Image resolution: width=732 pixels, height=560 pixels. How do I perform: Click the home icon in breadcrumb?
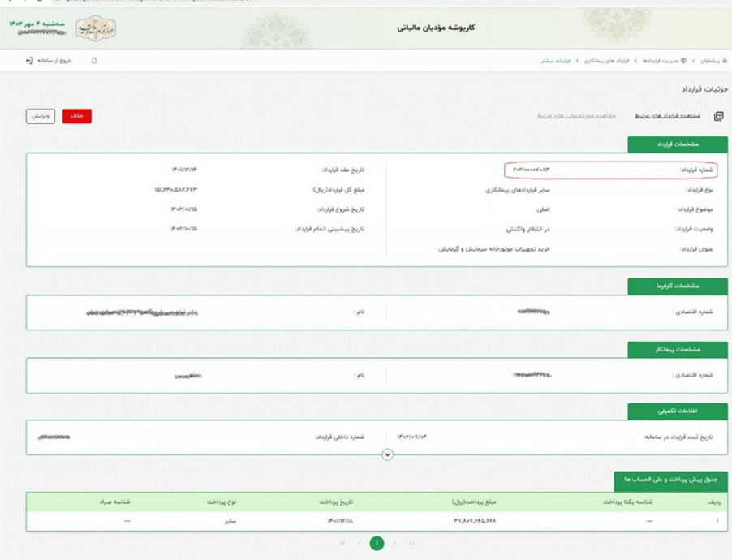[725, 61]
